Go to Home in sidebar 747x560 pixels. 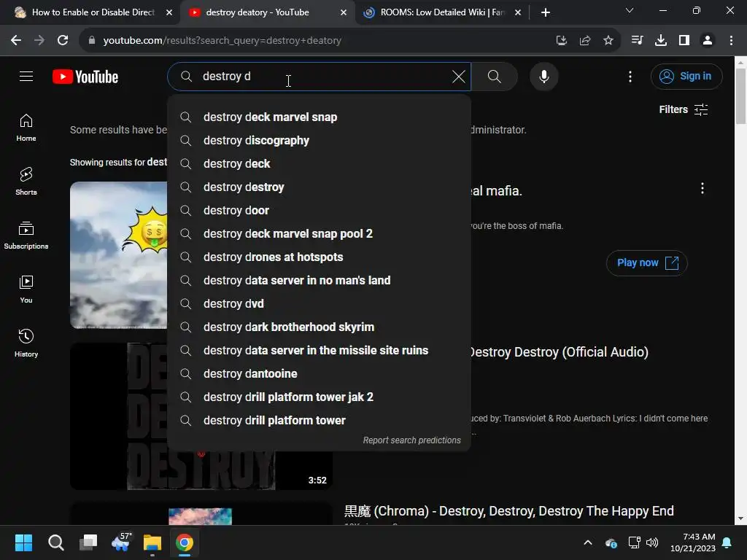coord(26,128)
